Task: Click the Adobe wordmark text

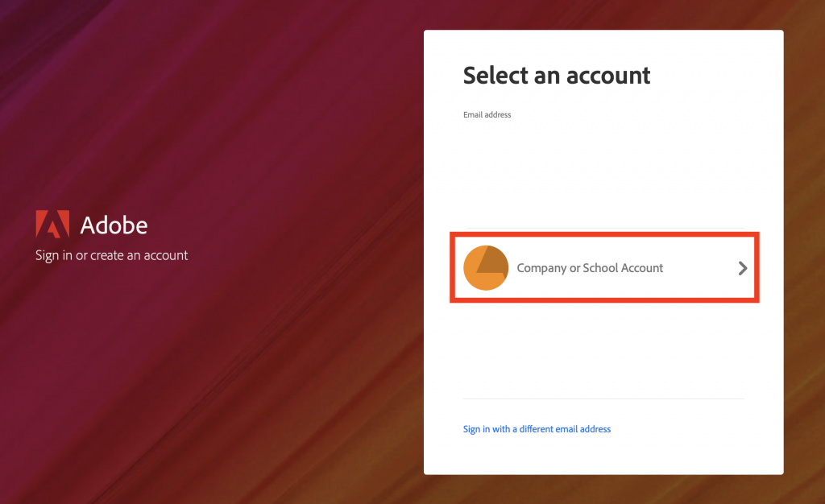Action: 114,225
